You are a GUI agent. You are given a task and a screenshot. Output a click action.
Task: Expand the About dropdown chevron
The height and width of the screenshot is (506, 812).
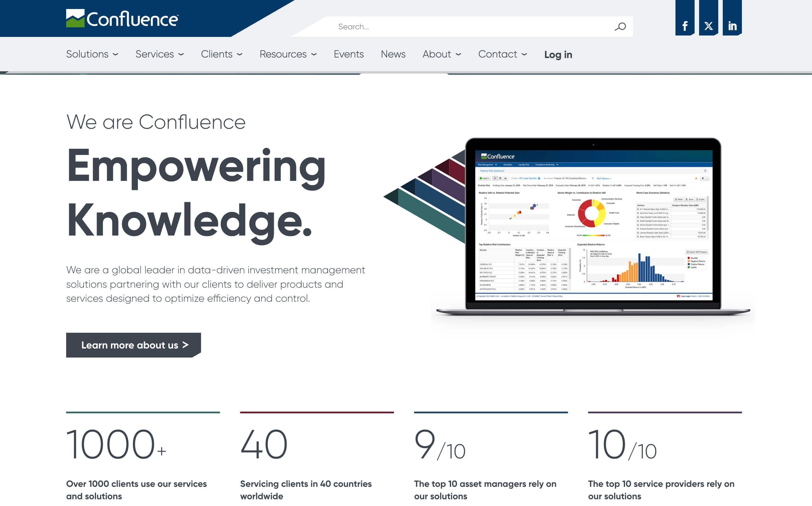tap(458, 55)
